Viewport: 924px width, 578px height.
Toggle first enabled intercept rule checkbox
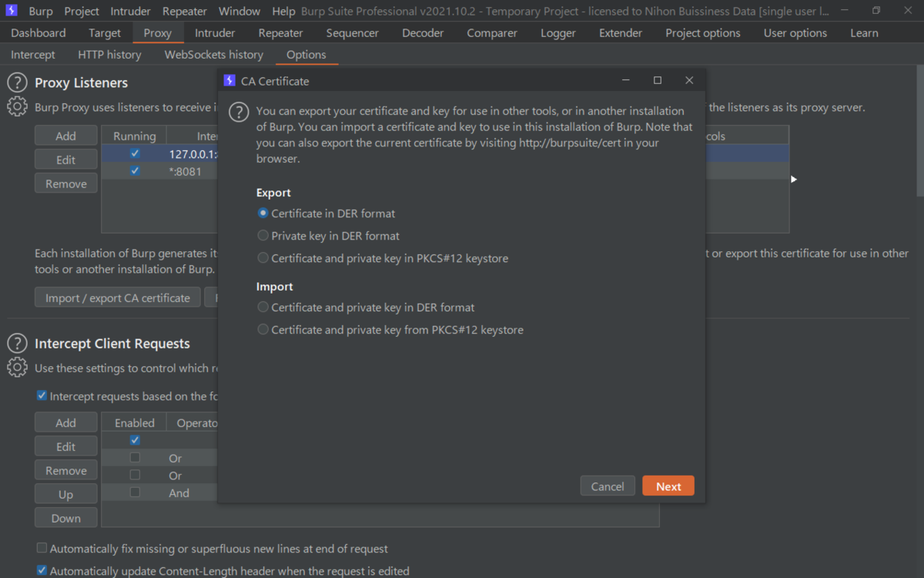click(135, 440)
